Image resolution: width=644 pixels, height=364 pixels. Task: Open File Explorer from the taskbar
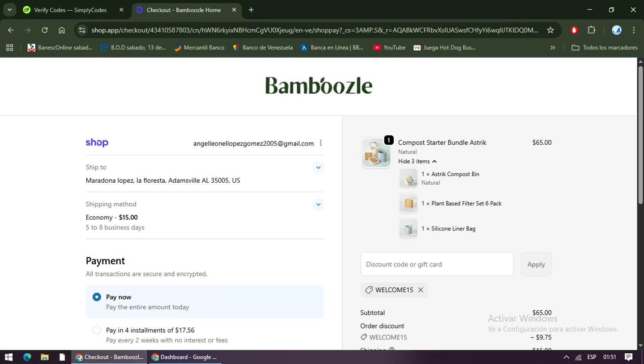[x=45, y=357]
